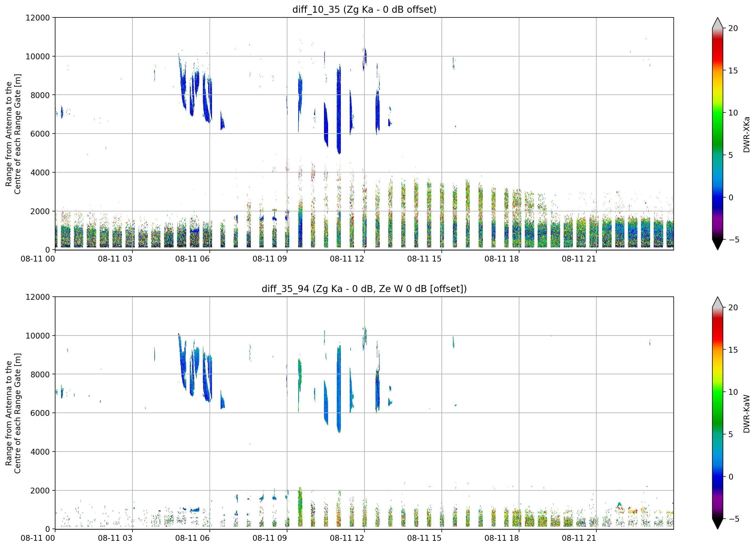Screen dimensions: 756x548
Task: Click the '20' tick on DWR-KaW colorbar
Action: pyautogui.click(x=733, y=308)
